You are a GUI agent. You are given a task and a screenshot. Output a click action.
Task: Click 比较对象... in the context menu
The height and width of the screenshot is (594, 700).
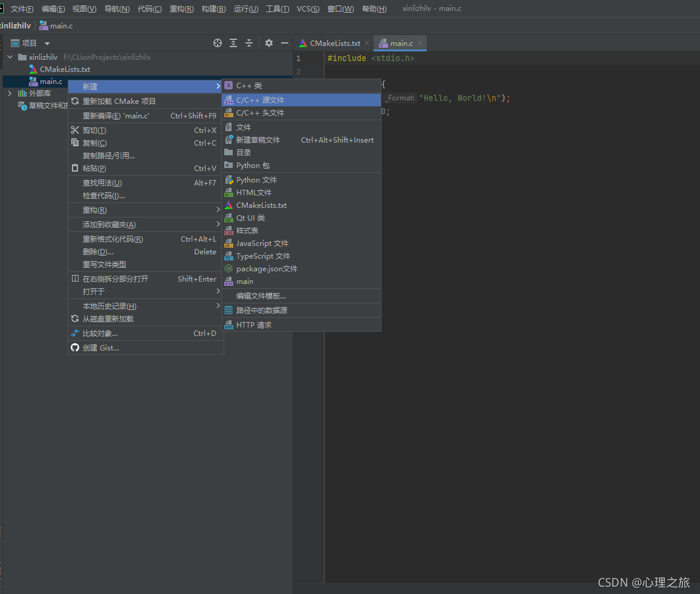(x=145, y=334)
